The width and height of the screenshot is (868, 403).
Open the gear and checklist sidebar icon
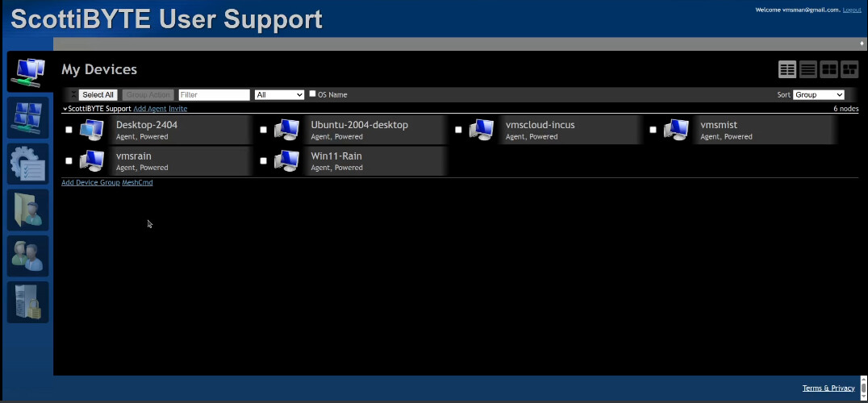(28, 164)
